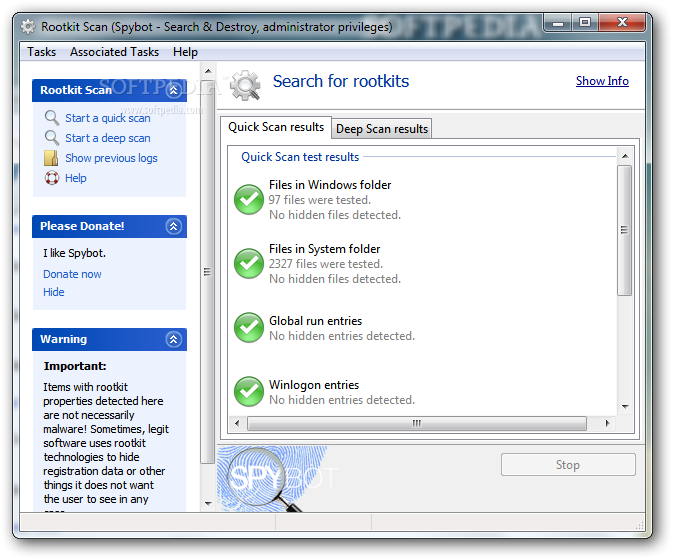Minimize the Rootkit Scan window
The width and height of the screenshot is (673, 559).
(558, 23)
